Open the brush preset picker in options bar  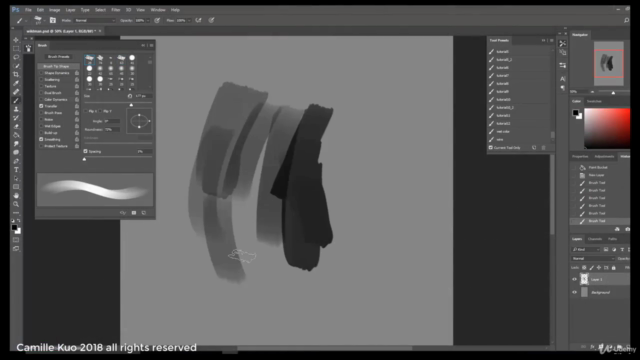click(x=38, y=20)
